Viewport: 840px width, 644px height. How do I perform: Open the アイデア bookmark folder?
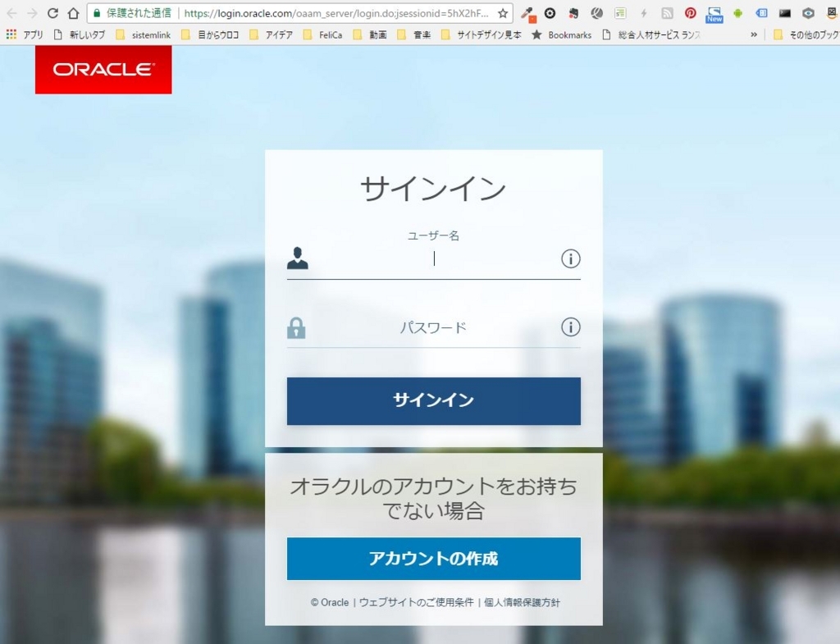pos(271,34)
